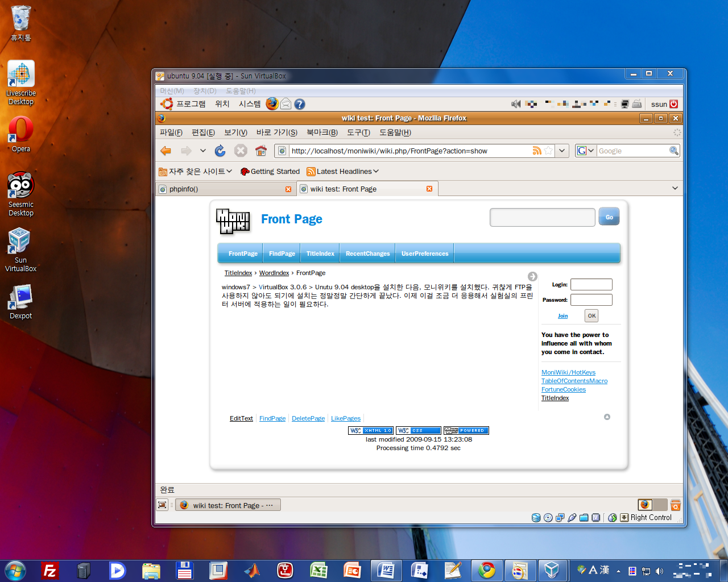Click the MoniWiki logo image
The width and height of the screenshot is (728, 582).
point(233,221)
